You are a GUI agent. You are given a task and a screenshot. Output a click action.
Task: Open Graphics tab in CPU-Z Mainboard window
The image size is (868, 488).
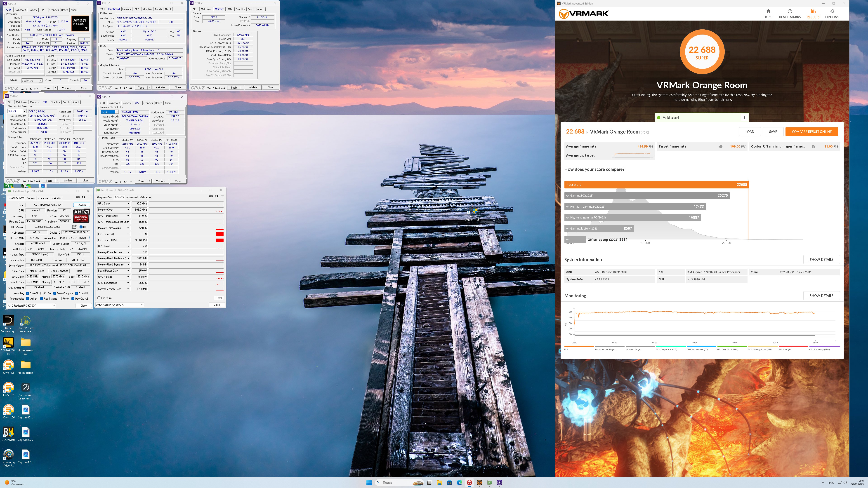[x=148, y=9]
